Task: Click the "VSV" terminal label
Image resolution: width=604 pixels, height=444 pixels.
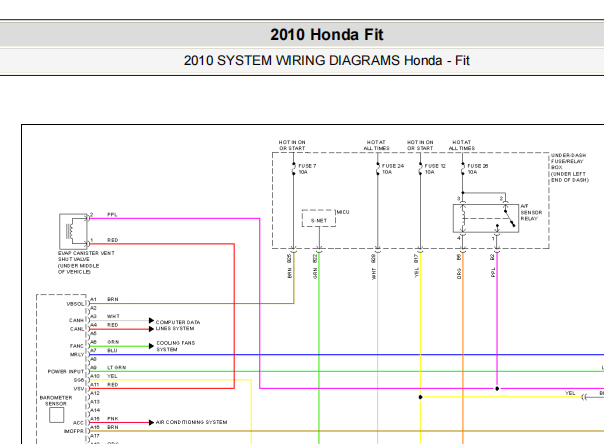Action: pos(79,389)
